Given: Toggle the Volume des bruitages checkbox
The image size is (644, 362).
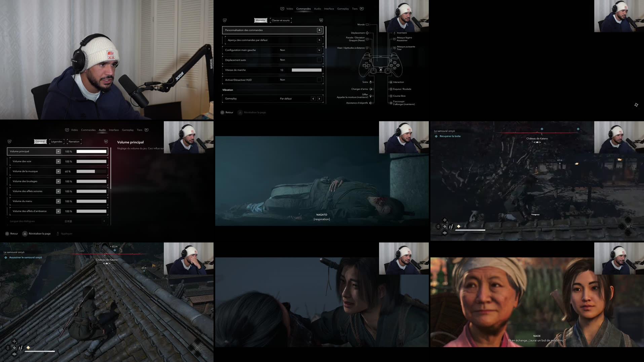Looking at the screenshot, I should point(58,182).
